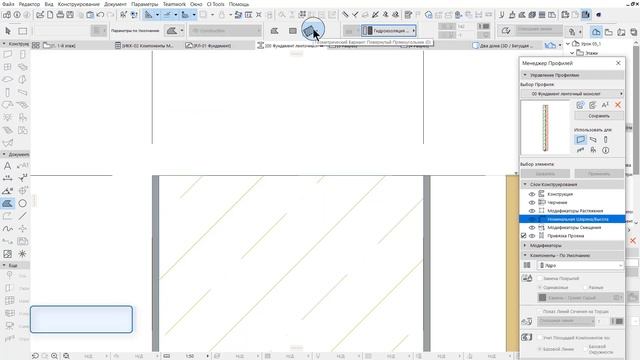Select the Dimension tool in toolbox
The height and width of the screenshot is (360, 640).
click(8, 178)
